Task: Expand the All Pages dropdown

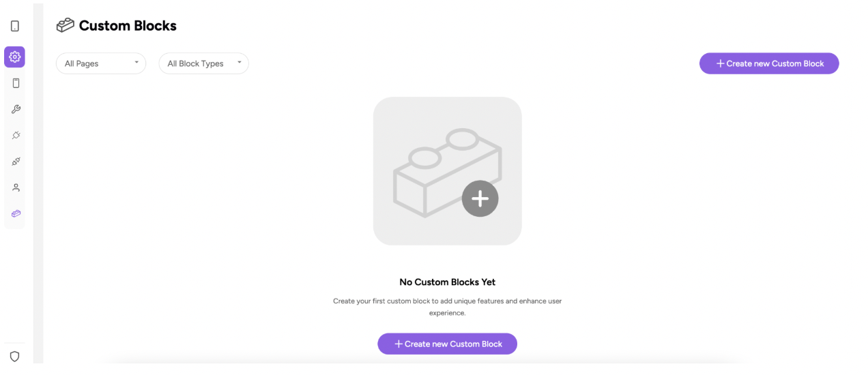Action: click(x=101, y=63)
